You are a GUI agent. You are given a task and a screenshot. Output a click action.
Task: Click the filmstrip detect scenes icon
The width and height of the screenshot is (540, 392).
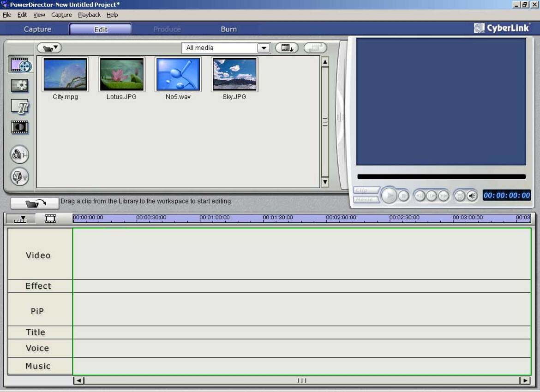click(287, 48)
